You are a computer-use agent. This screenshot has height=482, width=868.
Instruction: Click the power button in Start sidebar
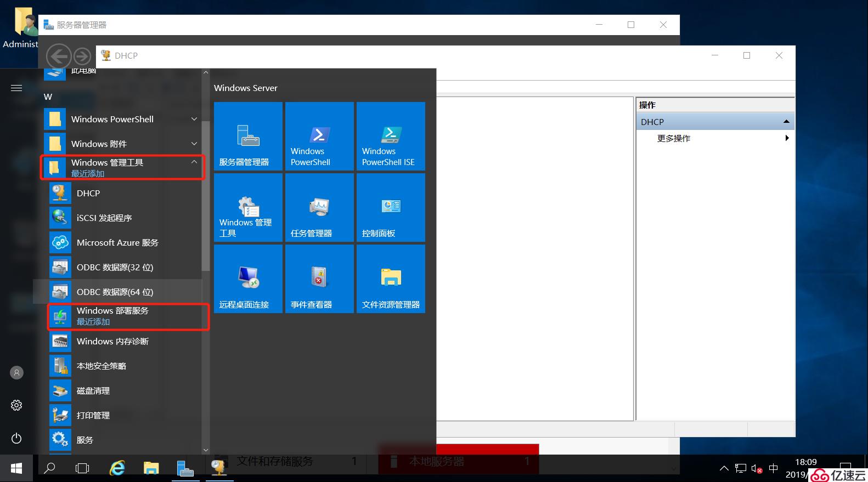(x=16, y=438)
